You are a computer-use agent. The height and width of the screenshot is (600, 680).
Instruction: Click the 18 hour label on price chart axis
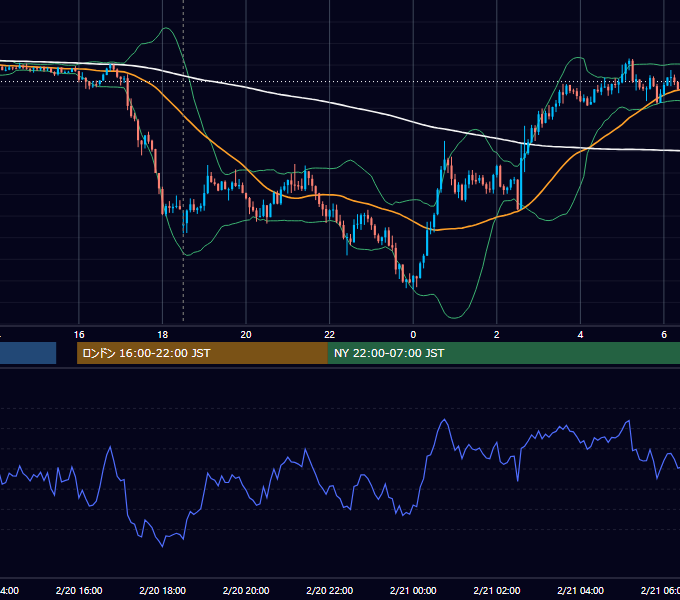162,335
